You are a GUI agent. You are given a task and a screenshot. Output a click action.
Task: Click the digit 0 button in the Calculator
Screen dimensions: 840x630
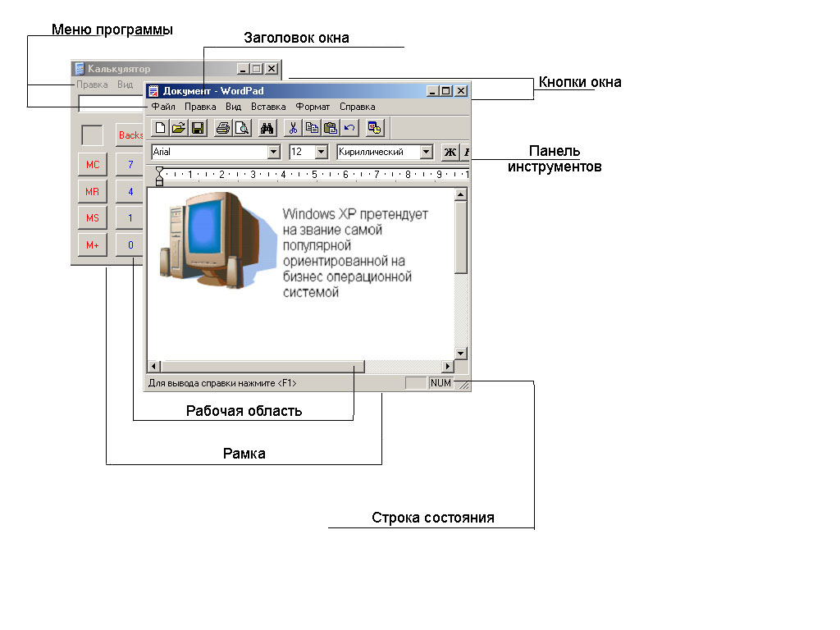point(130,244)
